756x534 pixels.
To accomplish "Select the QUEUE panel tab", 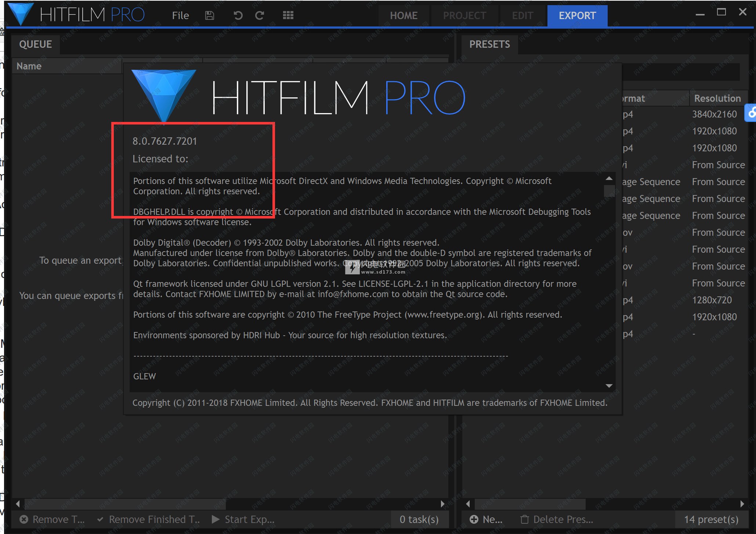I will pos(36,44).
